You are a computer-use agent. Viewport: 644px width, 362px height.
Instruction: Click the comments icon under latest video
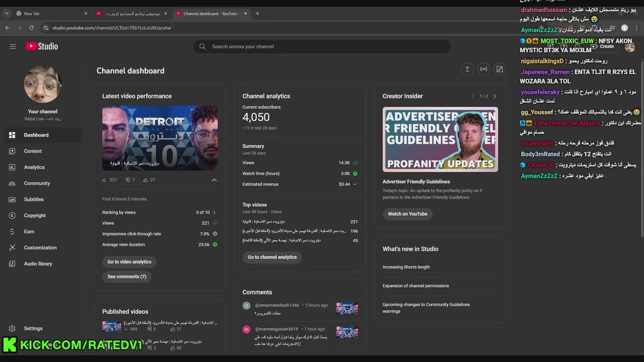pos(128,180)
